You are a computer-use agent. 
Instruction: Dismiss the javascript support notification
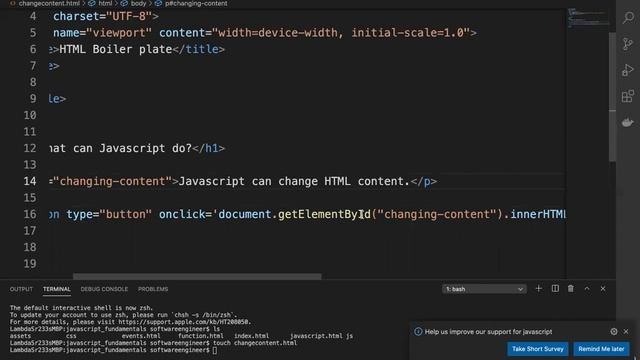(x=626, y=331)
